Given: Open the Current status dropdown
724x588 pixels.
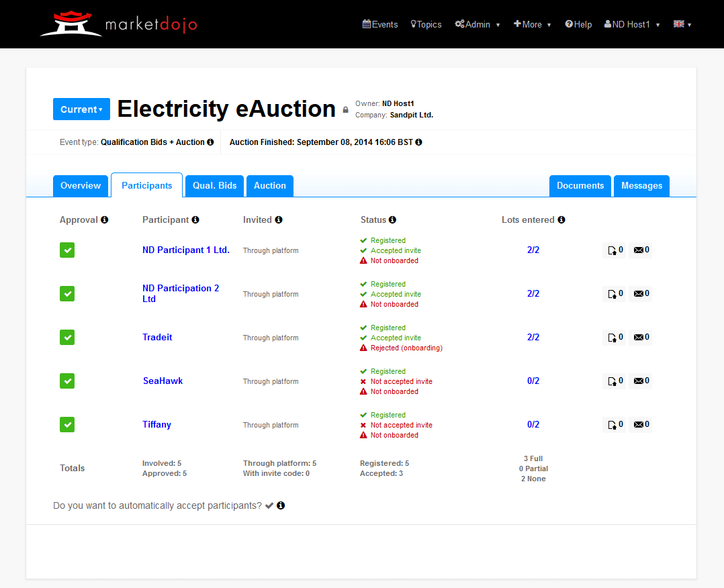Looking at the screenshot, I should tap(81, 109).
